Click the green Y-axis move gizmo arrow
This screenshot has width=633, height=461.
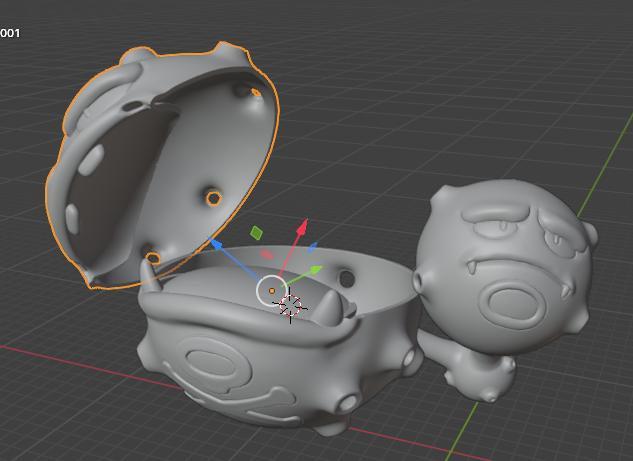pyautogui.click(x=316, y=270)
